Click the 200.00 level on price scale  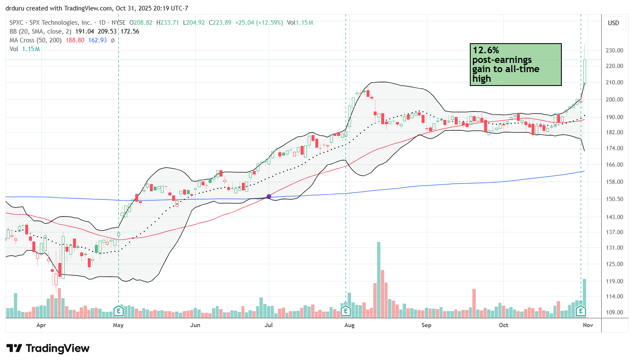(x=614, y=99)
